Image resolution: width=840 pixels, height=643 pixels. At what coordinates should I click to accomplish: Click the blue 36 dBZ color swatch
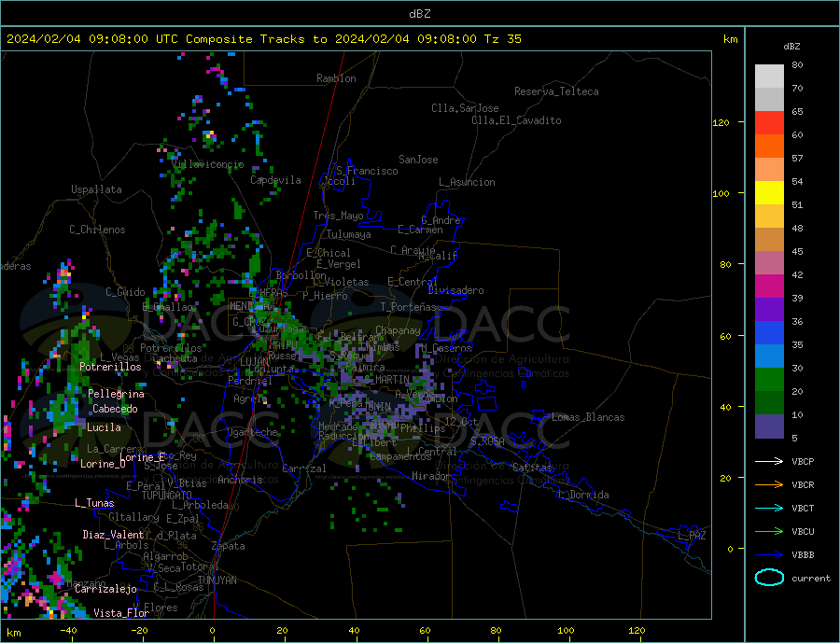[x=769, y=333]
